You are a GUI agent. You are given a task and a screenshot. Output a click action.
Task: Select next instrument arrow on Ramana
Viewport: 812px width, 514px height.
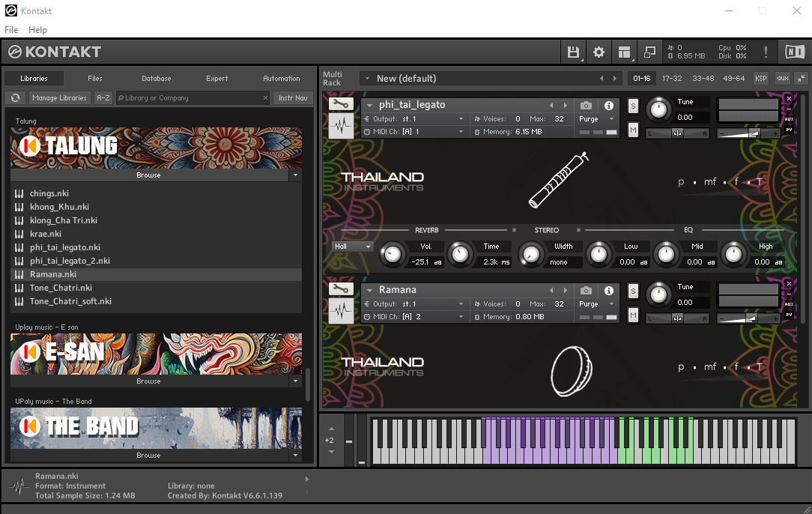click(565, 290)
